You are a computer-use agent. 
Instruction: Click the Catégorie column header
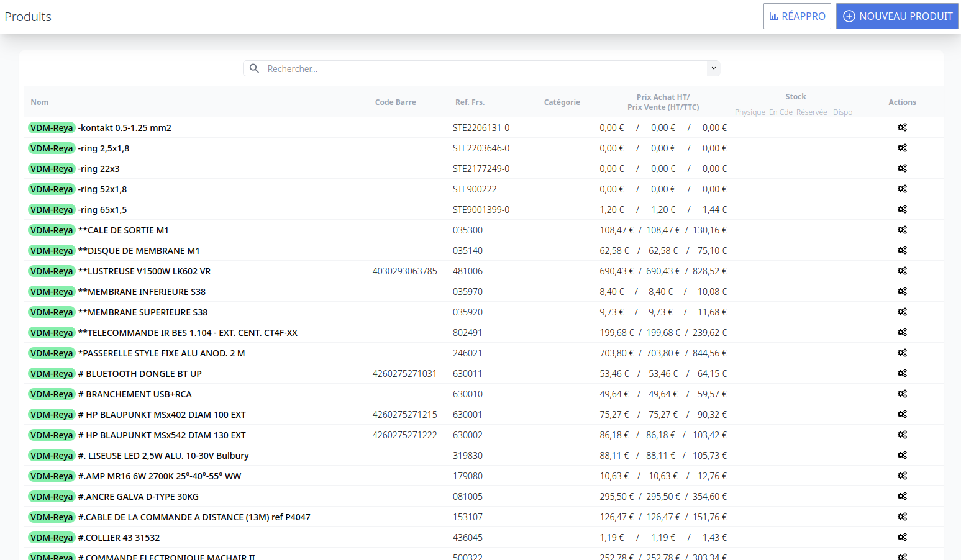point(562,102)
